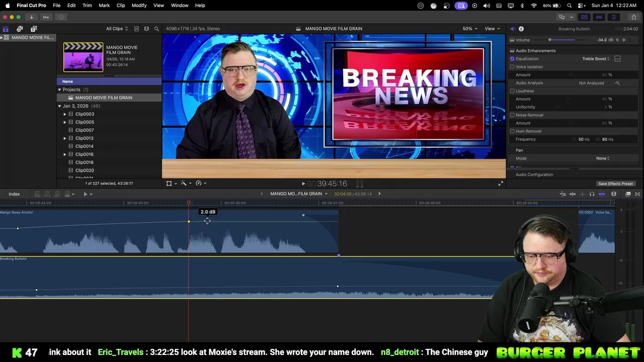Click the browser clip grouping icon

146,29
